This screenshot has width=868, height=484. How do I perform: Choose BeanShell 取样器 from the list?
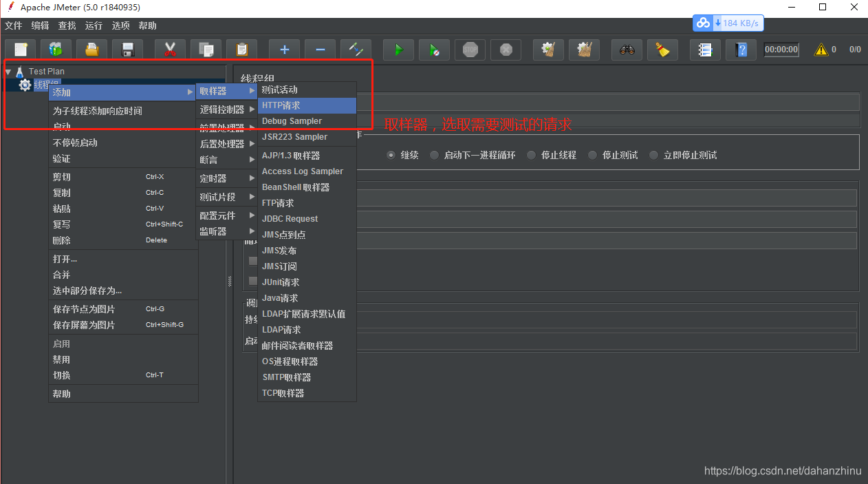pyautogui.click(x=307, y=187)
